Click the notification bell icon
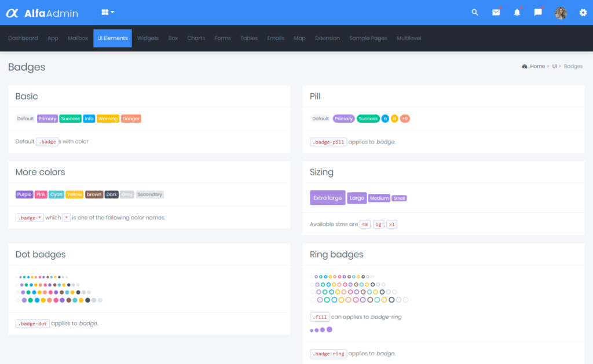 517,12
